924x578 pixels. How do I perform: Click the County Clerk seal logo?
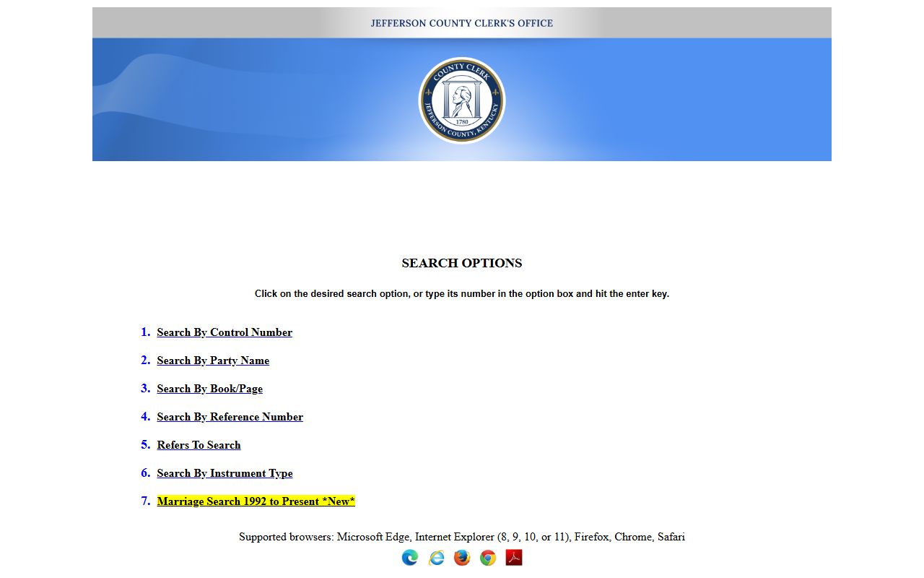click(x=462, y=100)
